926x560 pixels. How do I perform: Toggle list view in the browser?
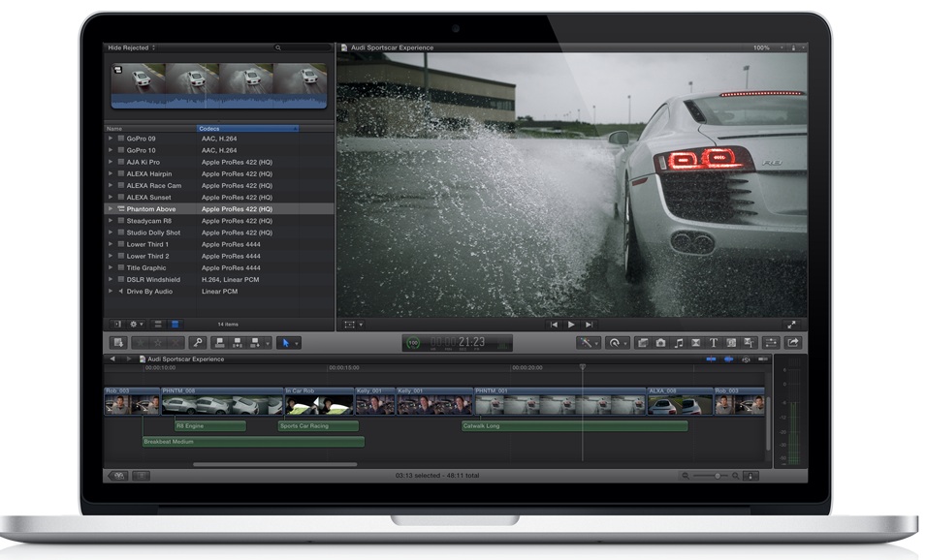176,324
